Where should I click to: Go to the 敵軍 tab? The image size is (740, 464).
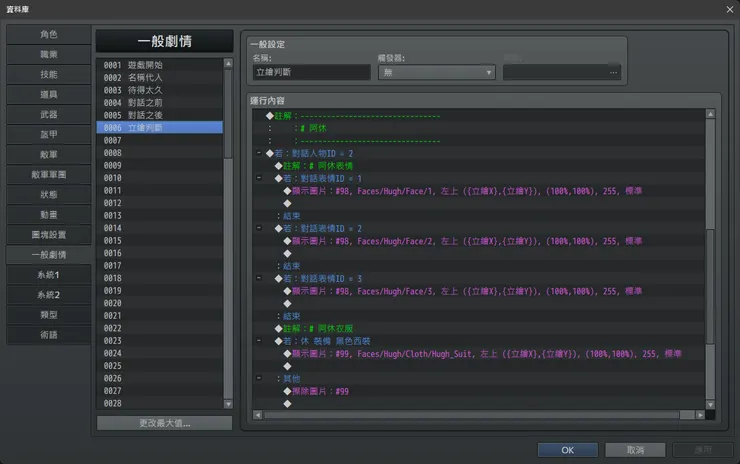49,155
